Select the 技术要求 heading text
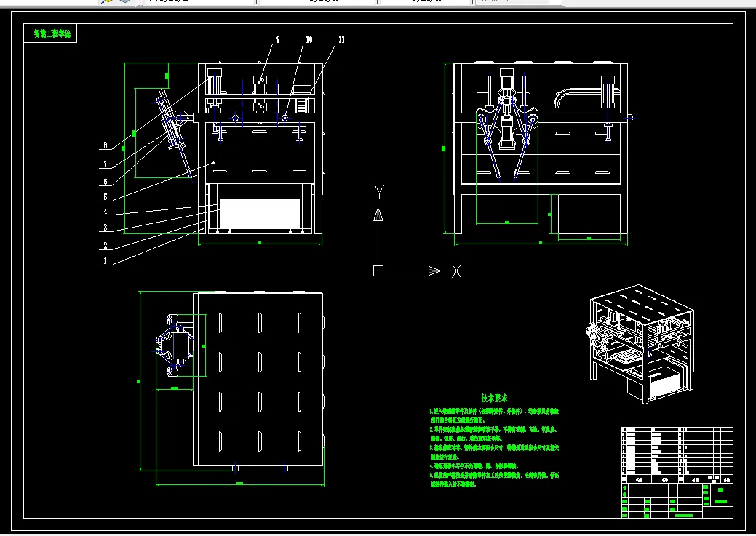Screen dimensions: 756x536 click(494, 398)
